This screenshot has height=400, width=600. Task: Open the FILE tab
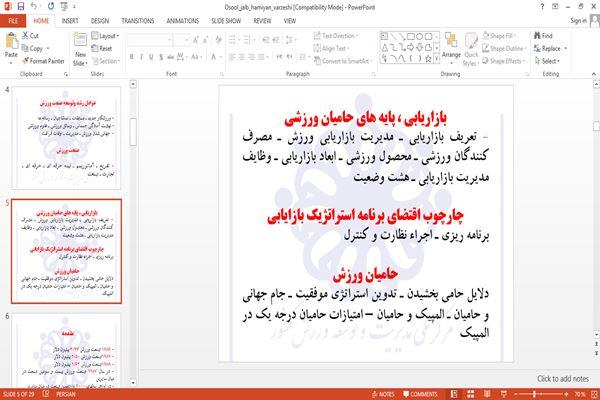click(x=13, y=21)
